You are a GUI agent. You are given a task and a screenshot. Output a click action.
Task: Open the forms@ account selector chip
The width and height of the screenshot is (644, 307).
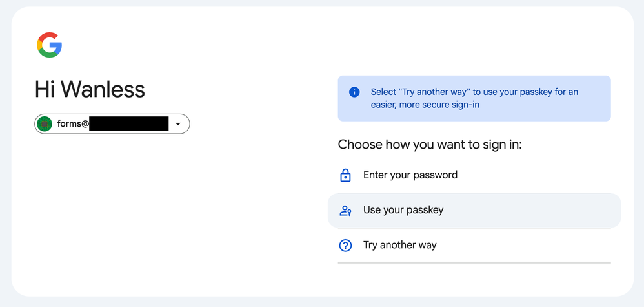tap(112, 124)
